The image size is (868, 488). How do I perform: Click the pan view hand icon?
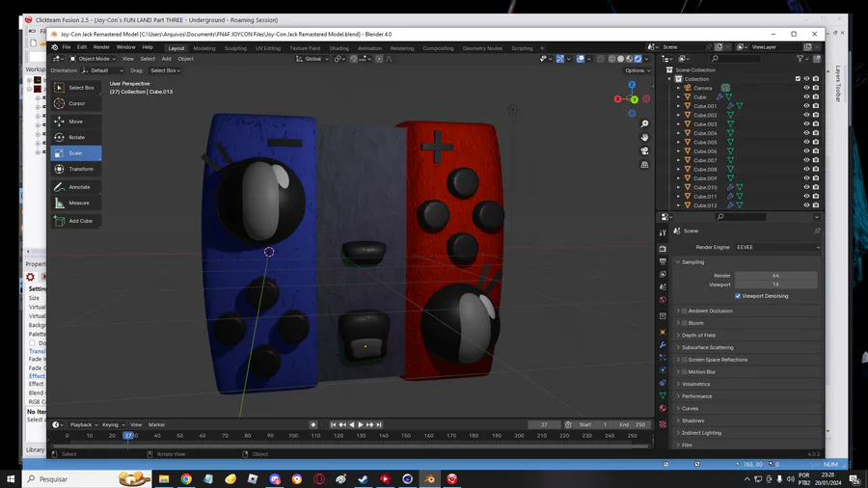(x=644, y=137)
